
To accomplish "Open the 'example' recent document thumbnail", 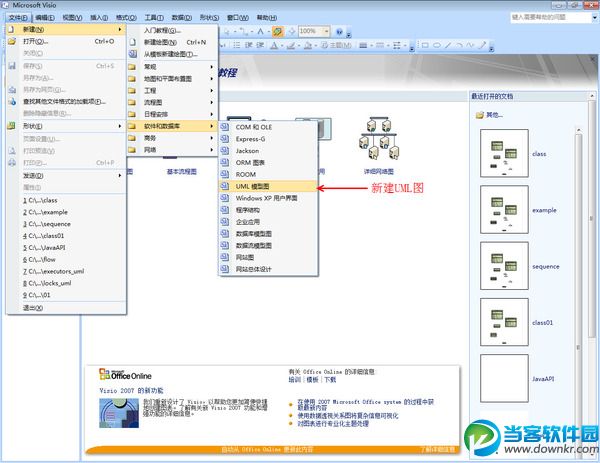I will [504, 209].
